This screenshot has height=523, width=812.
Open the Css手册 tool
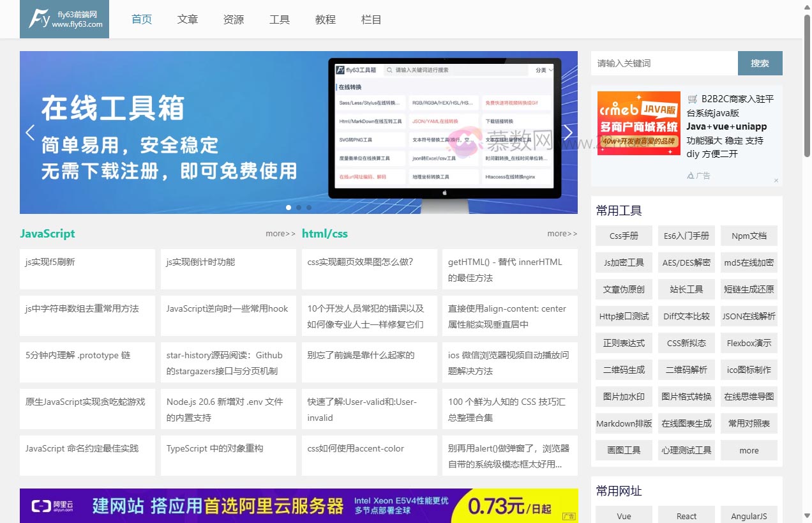[x=624, y=236]
